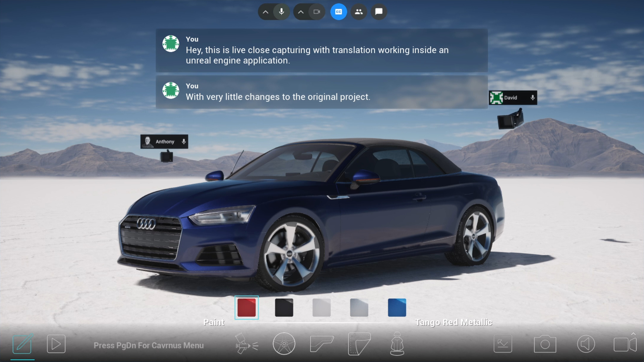644x362 pixels.
Task: Click the 'Tango Red Metallic' label
Action: pyautogui.click(x=453, y=322)
